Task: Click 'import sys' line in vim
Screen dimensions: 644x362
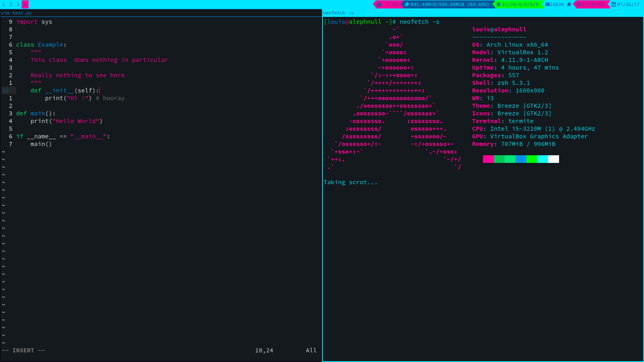Action: [x=34, y=22]
